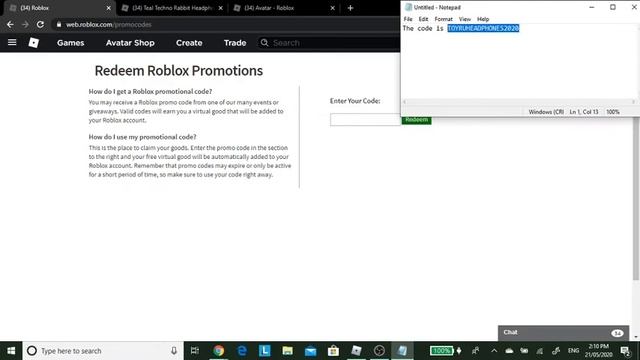
Task: Go back in browser
Action: coord(10,24)
